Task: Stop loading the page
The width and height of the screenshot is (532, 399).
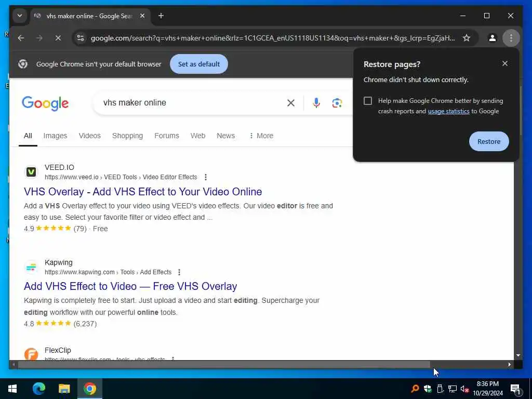Action: pos(58,38)
